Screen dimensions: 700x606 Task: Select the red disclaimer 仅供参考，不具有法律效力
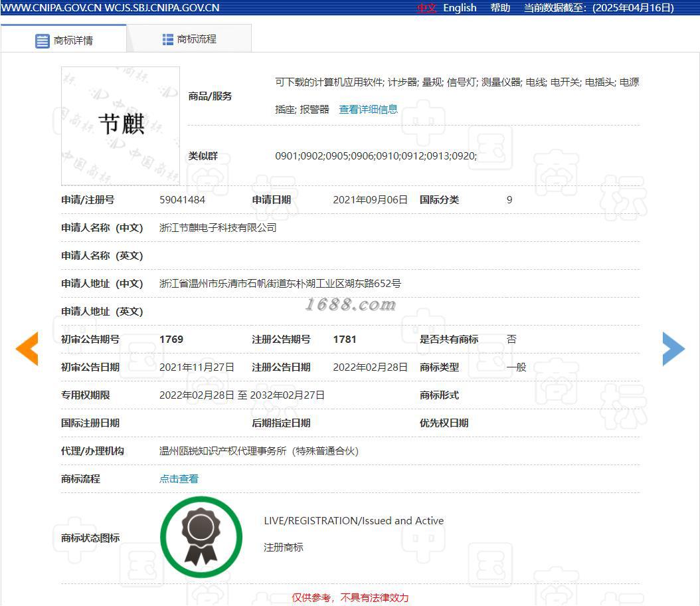click(x=350, y=597)
